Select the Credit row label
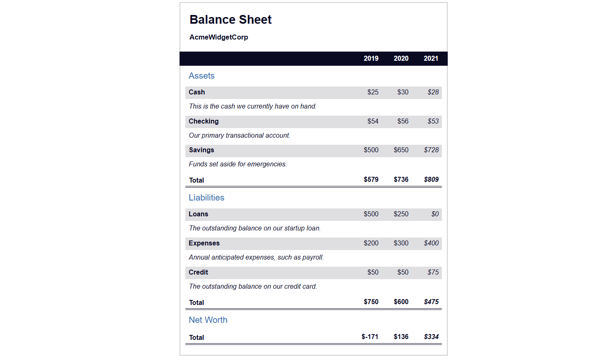The image size is (611, 364). click(x=198, y=272)
